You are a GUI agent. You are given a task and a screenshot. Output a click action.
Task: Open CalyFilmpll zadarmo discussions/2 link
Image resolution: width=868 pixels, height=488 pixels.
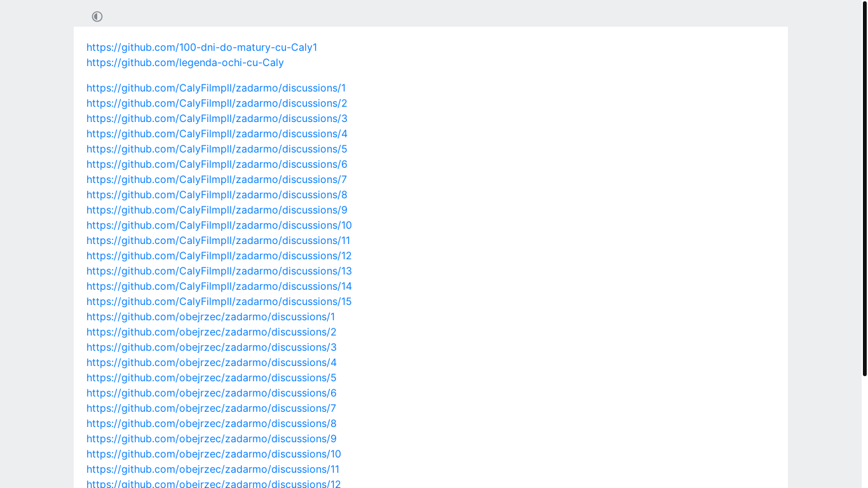217,103
